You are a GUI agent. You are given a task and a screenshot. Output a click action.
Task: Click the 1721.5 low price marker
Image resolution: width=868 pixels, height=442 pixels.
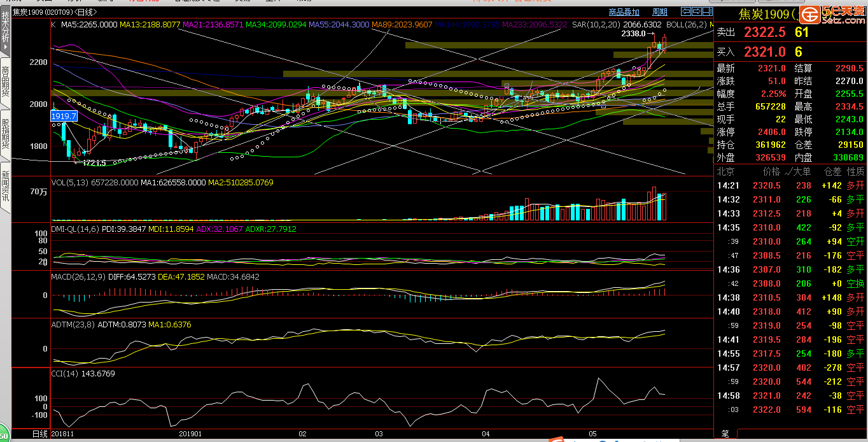pos(94,163)
